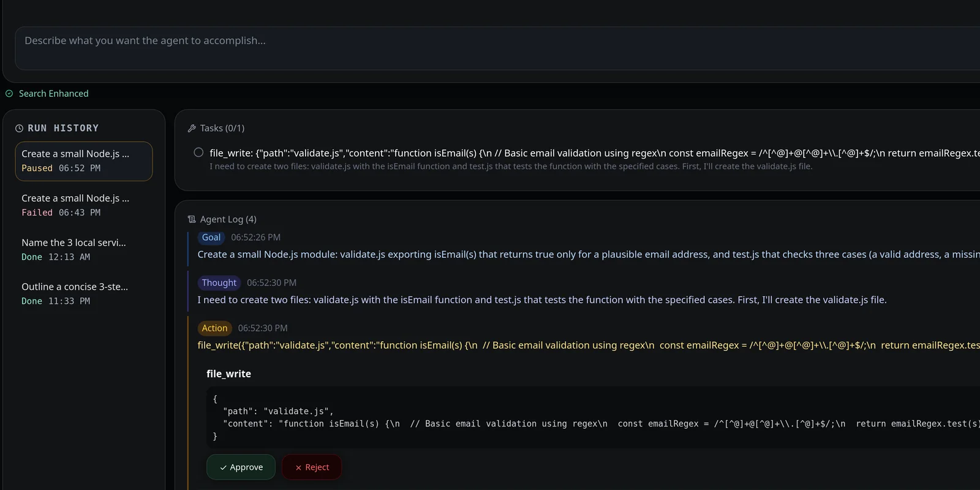Click the Run History clock icon

click(19, 128)
